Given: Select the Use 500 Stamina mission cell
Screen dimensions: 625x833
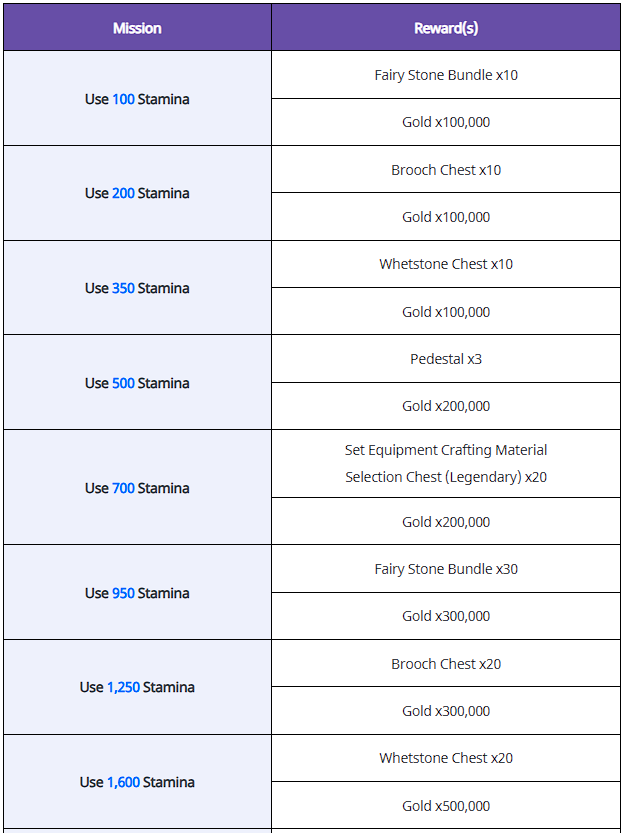Looking at the screenshot, I should (137, 382).
